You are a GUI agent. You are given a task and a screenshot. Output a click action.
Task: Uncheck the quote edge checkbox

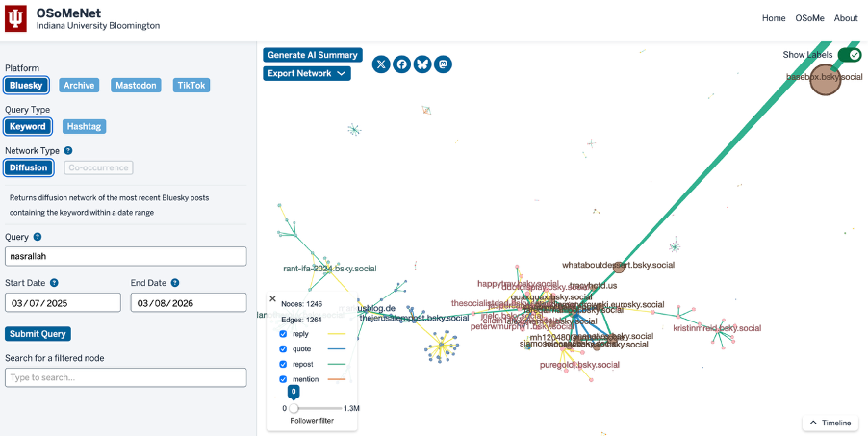(284, 349)
